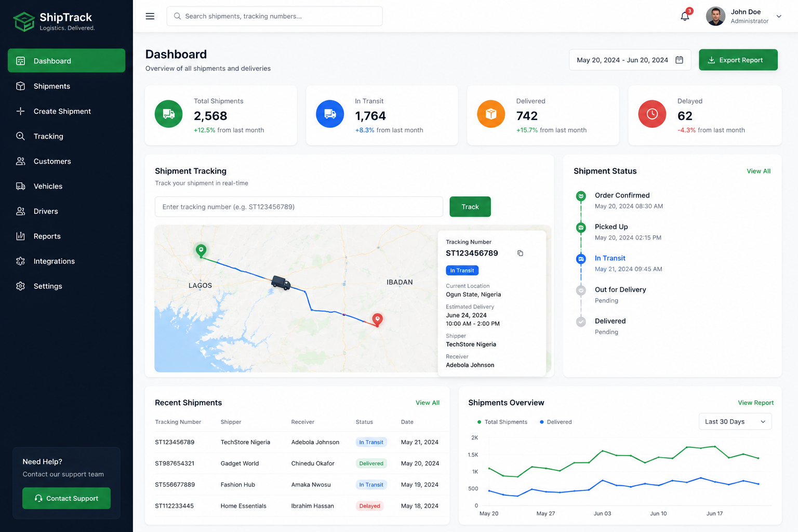The width and height of the screenshot is (798, 532).
Task: Focus the search shipments field
Action: coord(274,16)
